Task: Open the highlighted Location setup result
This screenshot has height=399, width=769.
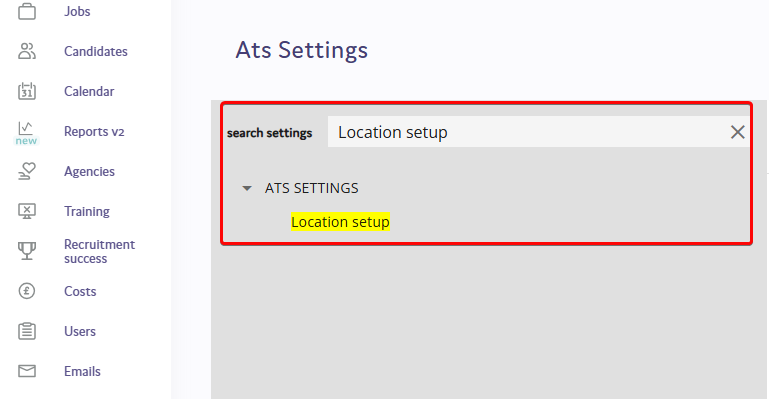Action: point(340,222)
